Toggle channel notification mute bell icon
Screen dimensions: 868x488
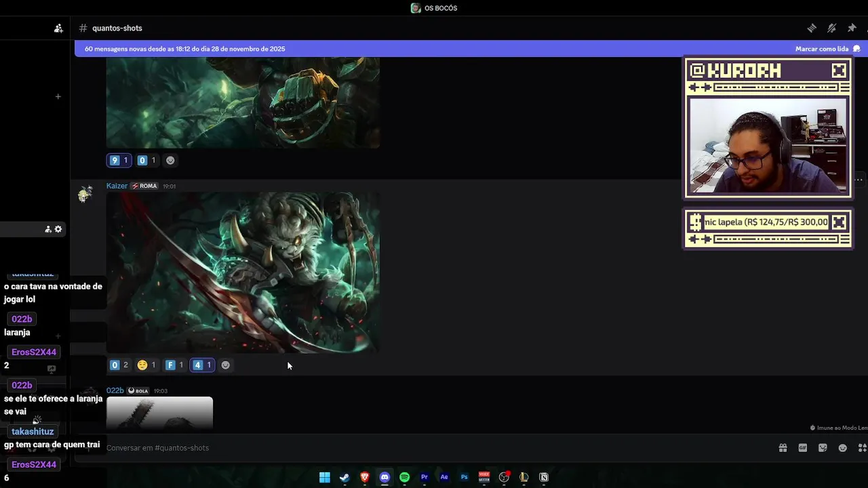point(831,28)
